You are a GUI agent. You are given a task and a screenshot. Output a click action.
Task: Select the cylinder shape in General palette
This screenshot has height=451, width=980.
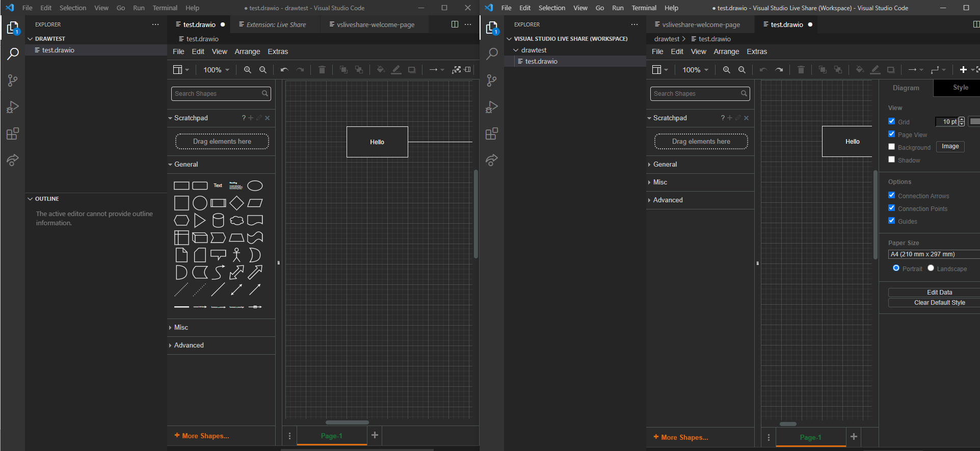pyautogui.click(x=218, y=220)
